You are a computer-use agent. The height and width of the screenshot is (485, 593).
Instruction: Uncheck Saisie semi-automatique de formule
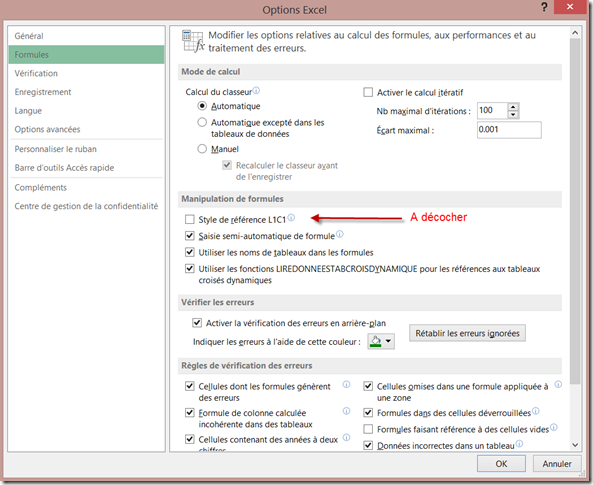coord(190,236)
